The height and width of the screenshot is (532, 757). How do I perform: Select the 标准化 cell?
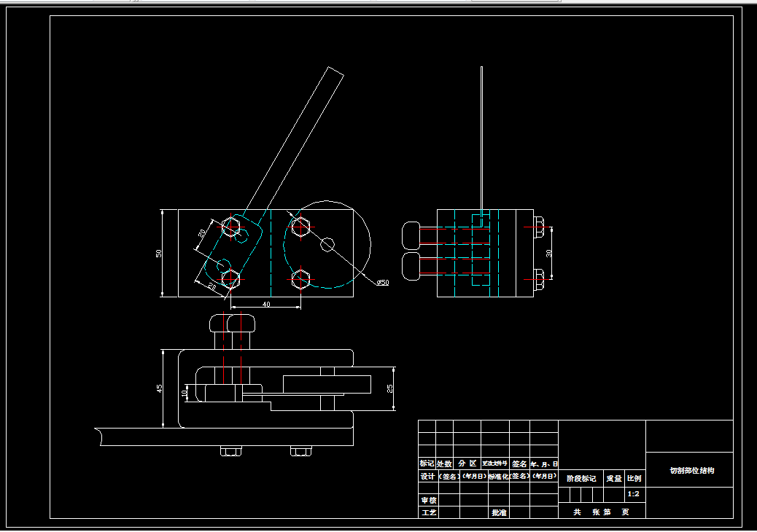[x=499, y=477]
